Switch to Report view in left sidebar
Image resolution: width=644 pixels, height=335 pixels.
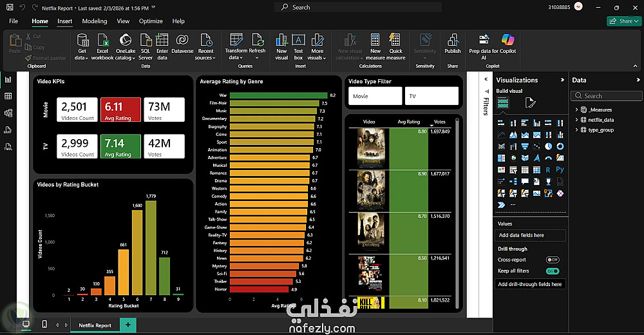8,80
